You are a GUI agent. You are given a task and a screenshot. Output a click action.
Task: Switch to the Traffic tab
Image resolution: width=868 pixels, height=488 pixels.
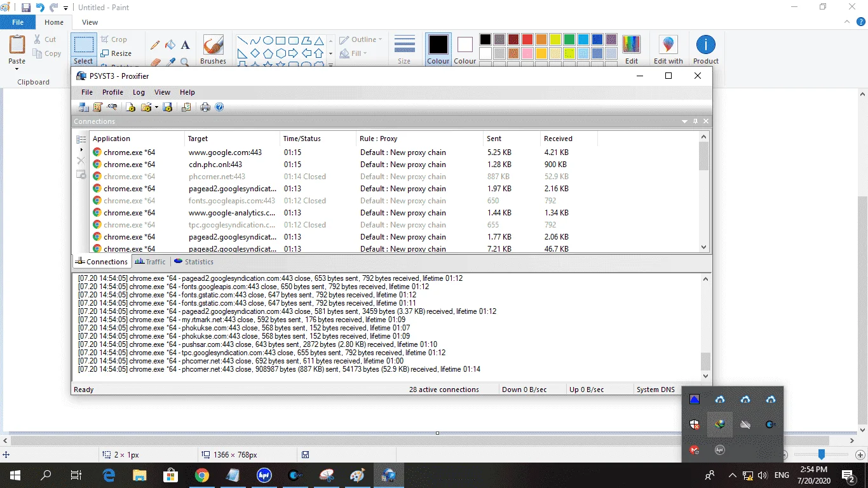150,262
